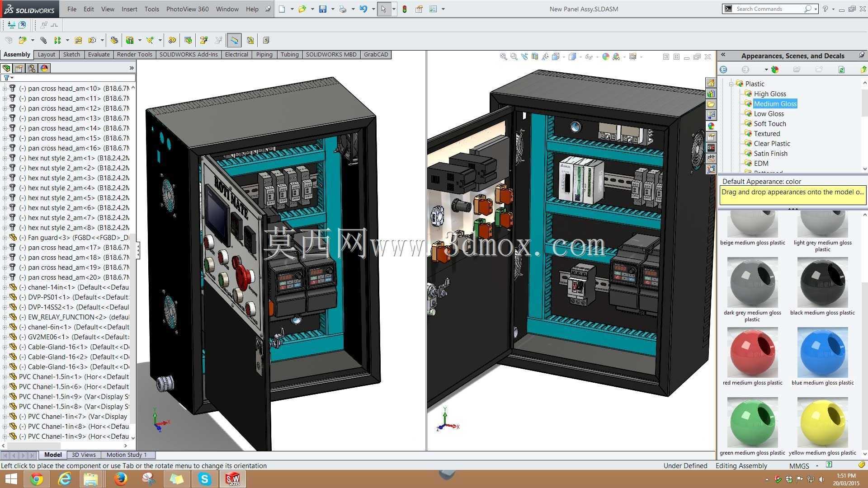Image resolution: width=868 pixels, height=488 pixels.
Task: Open Google Chrome from the taskbar
Action: (x=37, y=479)
